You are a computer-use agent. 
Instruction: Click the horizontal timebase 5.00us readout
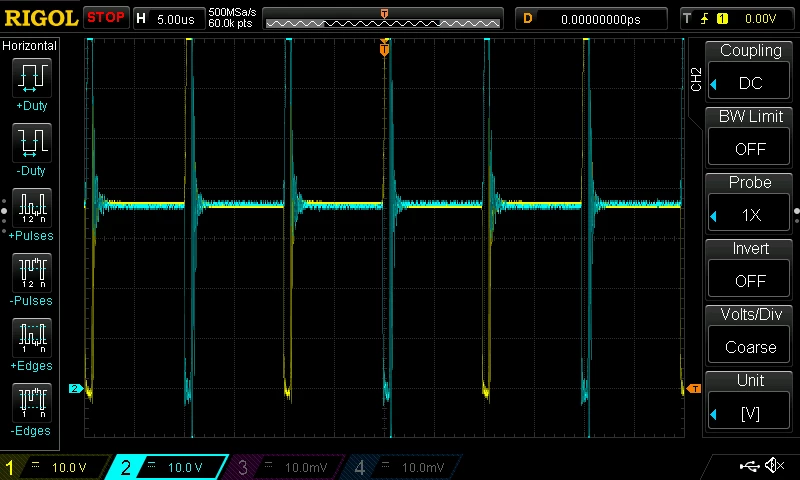(x=176, y=19)
